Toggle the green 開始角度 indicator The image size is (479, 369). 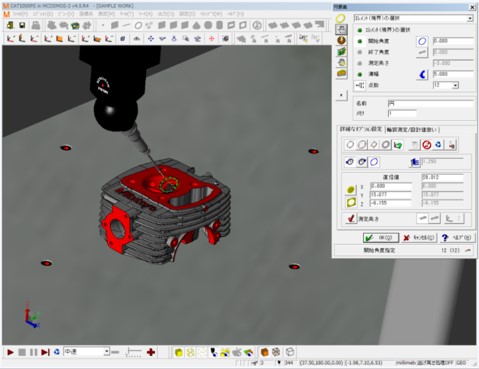coord(360,41)
